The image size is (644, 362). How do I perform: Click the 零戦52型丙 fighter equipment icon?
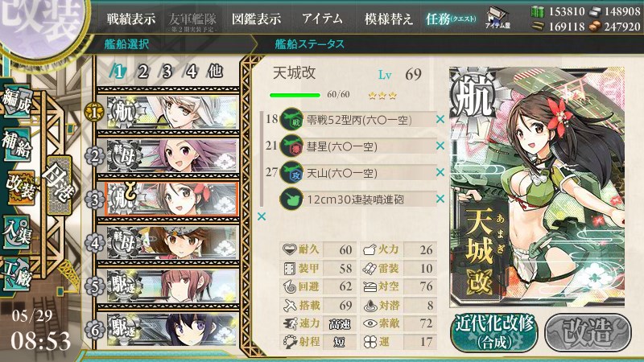pos(291,119)
